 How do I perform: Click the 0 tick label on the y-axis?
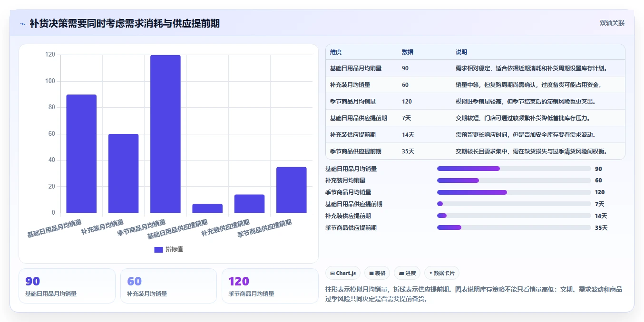coord(53,212)
